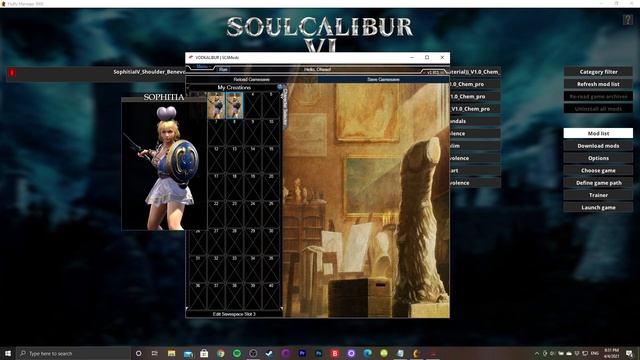The image size is (640, 360).
Task: Open Microsoft Edge from taskbar
Action: coord(367,353)
